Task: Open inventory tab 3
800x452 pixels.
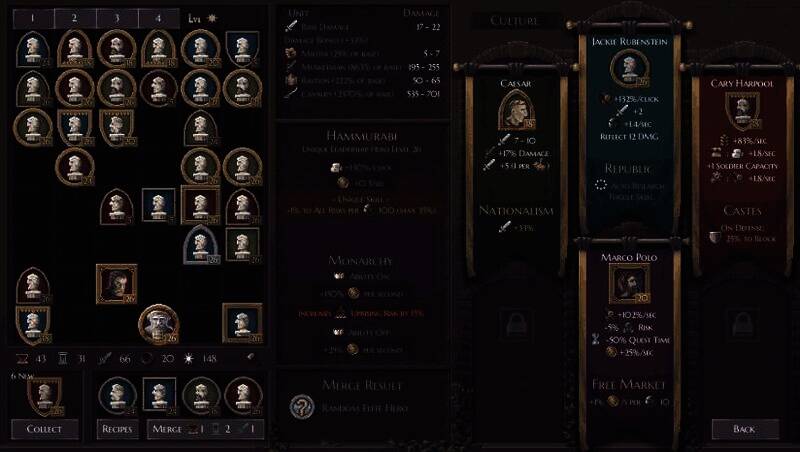Action: [x=117, y=18]
